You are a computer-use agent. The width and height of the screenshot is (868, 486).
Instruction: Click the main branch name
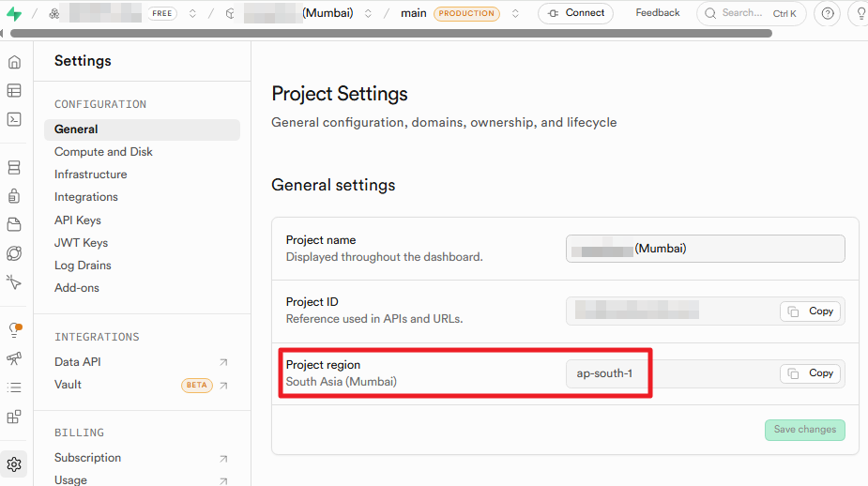[x=414, y=13]
